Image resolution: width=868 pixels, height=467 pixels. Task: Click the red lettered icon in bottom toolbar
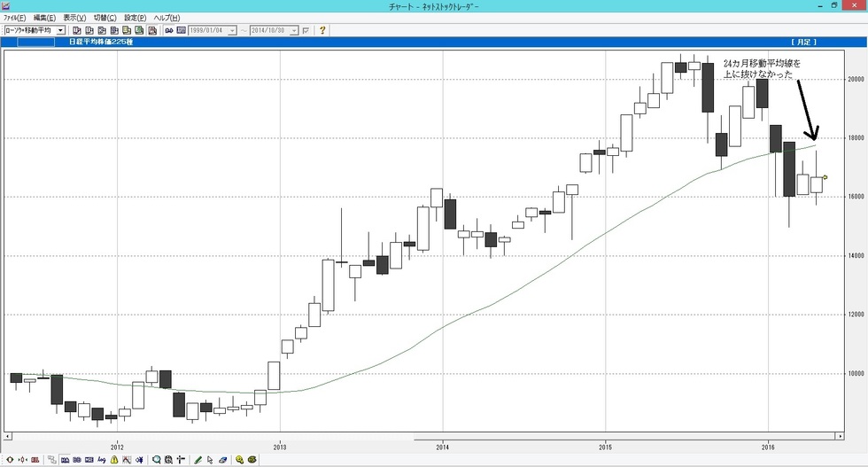pos(35,460)
